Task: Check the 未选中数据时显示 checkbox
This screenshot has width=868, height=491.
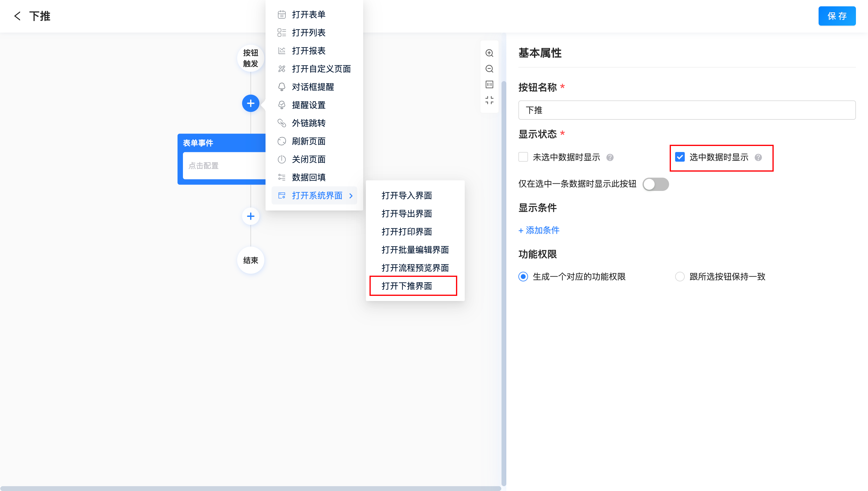Action: click(x=523, y=157)
